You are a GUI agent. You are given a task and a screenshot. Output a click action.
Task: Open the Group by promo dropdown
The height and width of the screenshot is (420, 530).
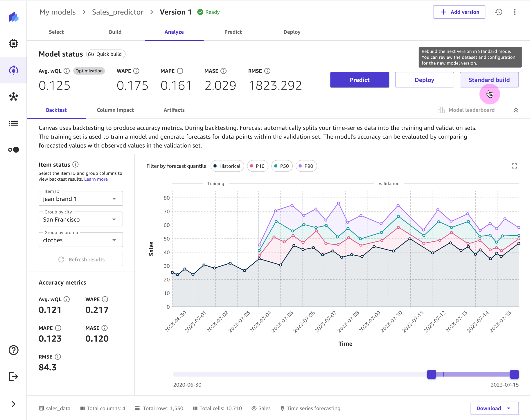pyautogui.click(x=114, y=240)
